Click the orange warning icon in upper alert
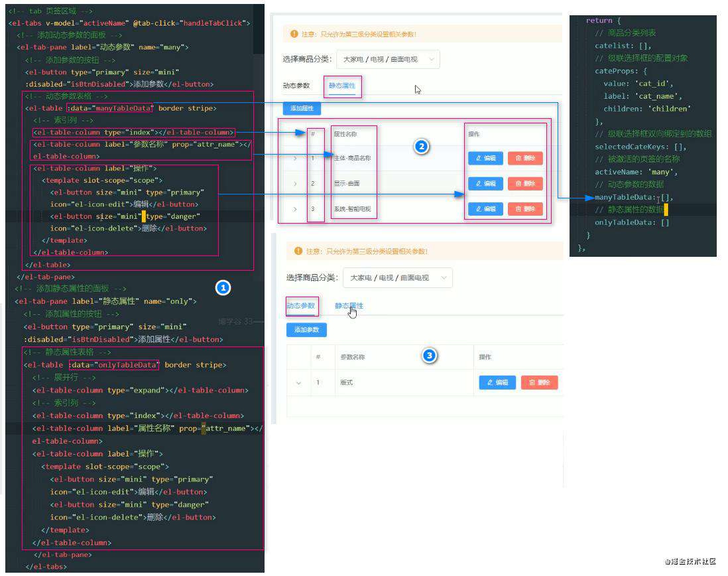The image size is (728, 576). 294,34
